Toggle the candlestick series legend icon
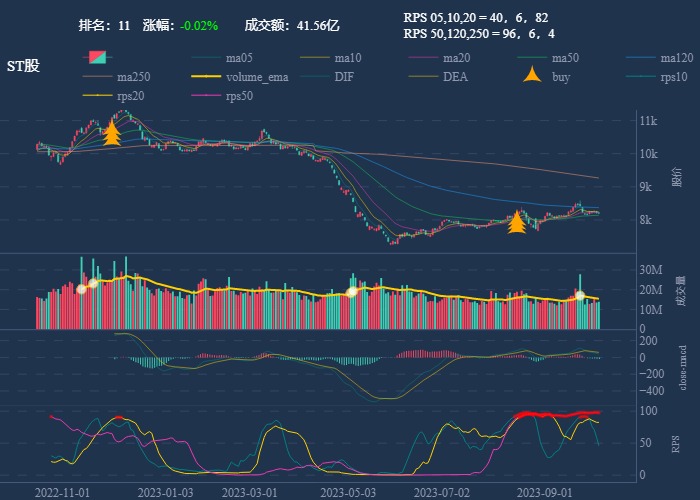 (98, 58)
